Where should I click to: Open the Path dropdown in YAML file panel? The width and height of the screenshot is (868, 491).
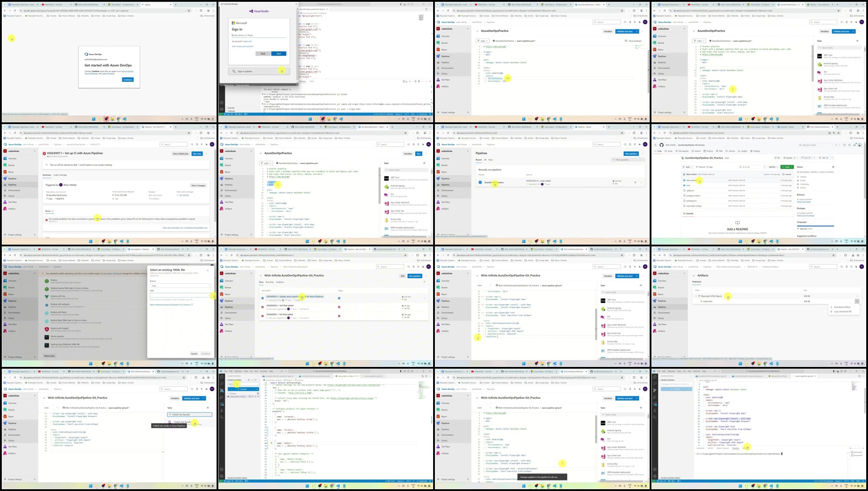[181, 295]
